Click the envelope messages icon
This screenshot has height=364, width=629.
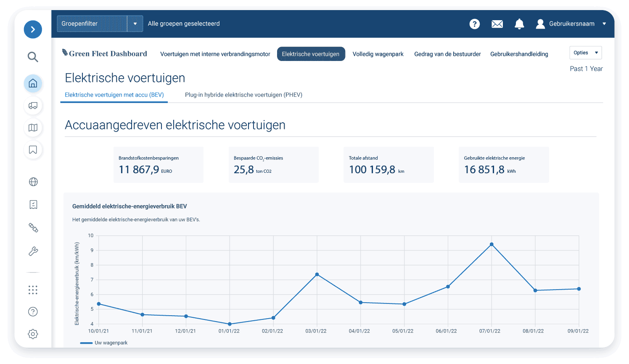tap(497, 24)
